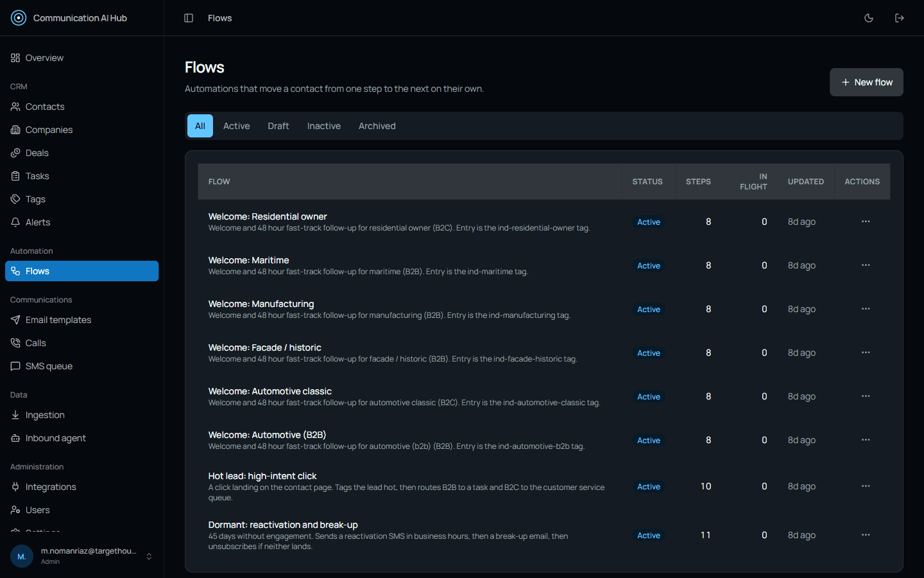Open the Hot lead: high-intent click flow
The image size is (924, 578).
(262, 476)
